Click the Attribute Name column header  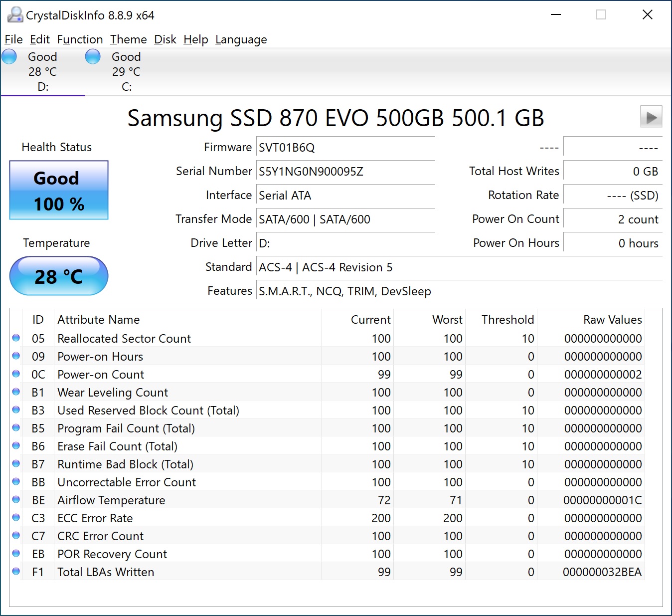(99, 320)
